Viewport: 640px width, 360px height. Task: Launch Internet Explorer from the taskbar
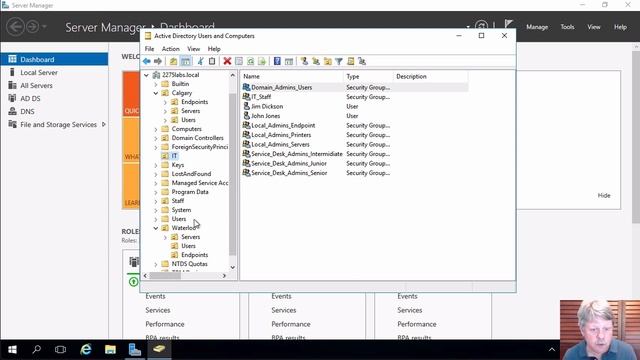point(86,349)
